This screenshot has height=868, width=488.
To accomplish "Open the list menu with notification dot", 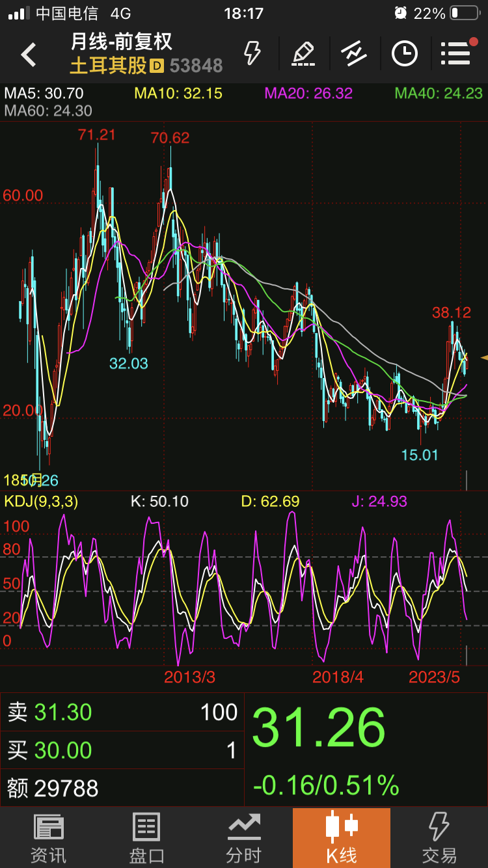I will pos(457,53).
